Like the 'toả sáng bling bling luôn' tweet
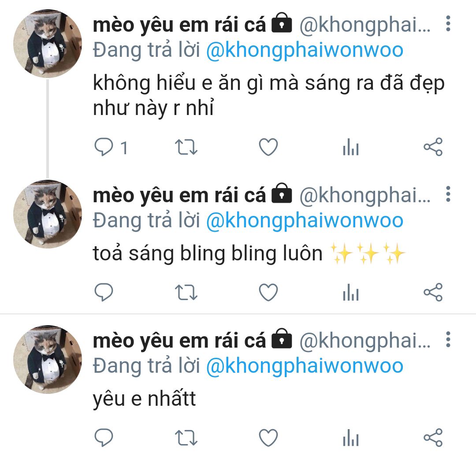Image resolution: width=476 pixels, height=456 pixels. coord(268,293)
